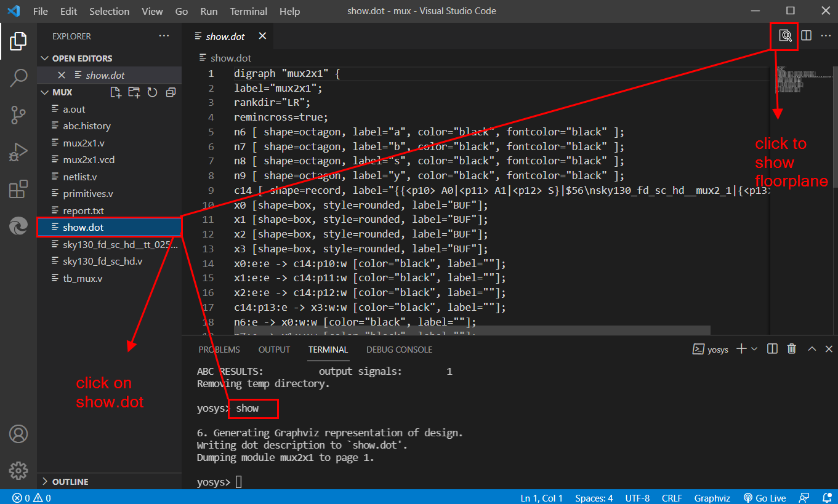The height and width of the screenshot is (504, 838).
Task: Open the File menu
Action: point(41,11)
